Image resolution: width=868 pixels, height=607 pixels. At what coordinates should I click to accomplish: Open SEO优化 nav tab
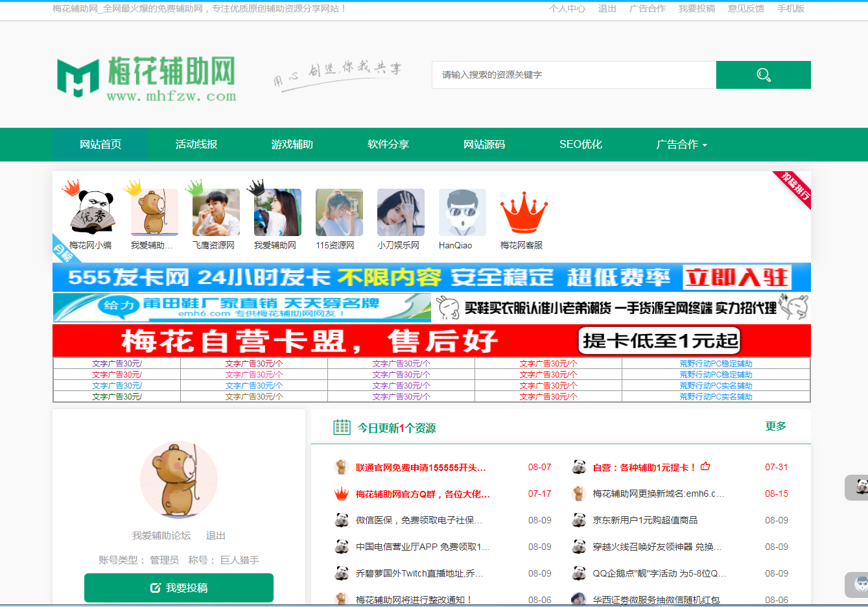pos(581,145)
